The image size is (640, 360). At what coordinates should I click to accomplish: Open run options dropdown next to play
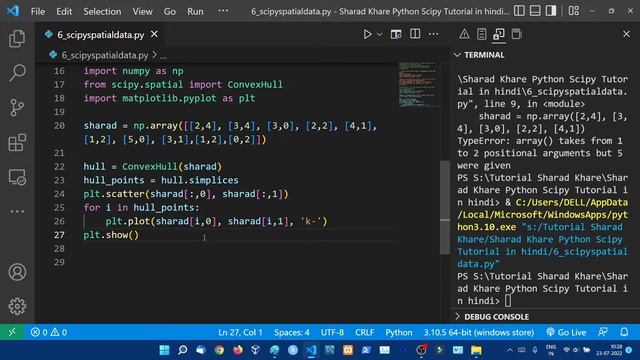pos(379,35)
